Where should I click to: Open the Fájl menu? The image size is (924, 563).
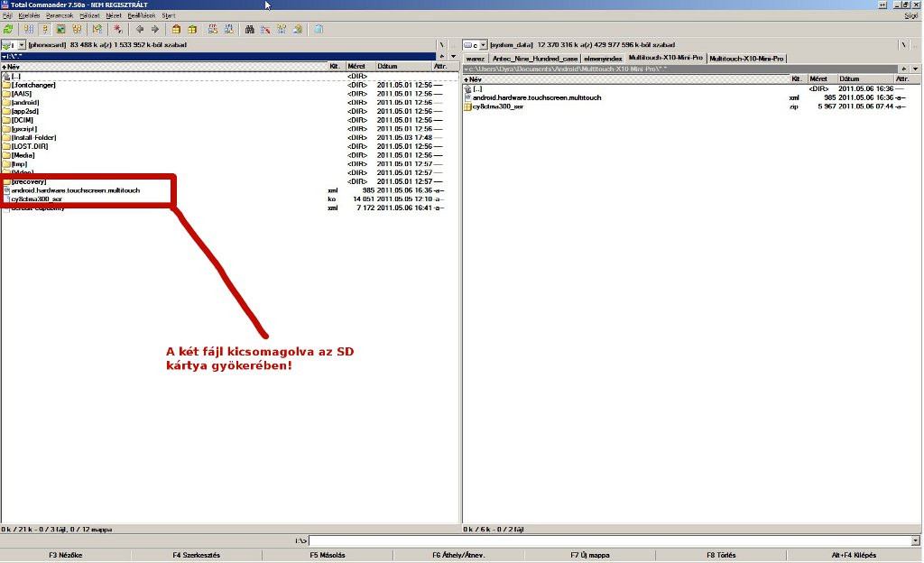[7, 15]
